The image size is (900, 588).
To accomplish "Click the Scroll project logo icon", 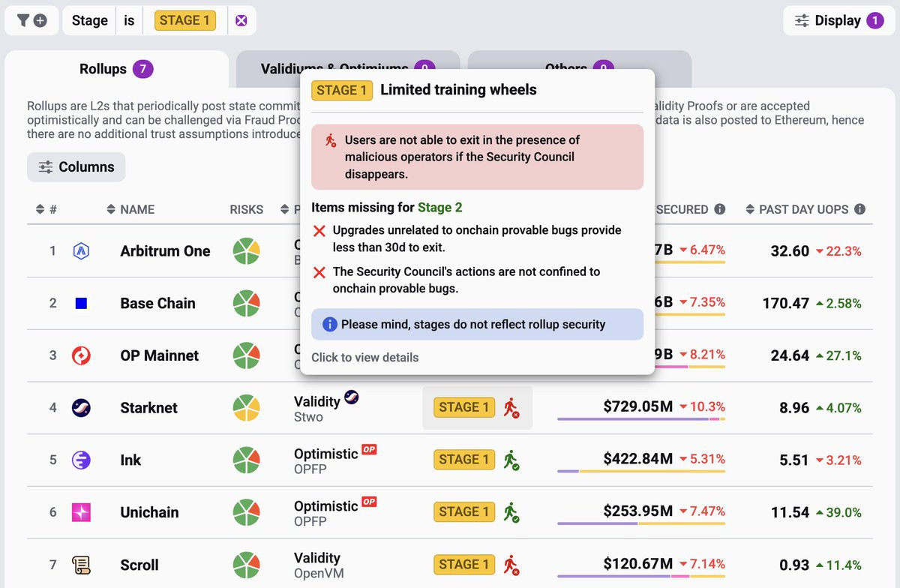I will 81,565.
